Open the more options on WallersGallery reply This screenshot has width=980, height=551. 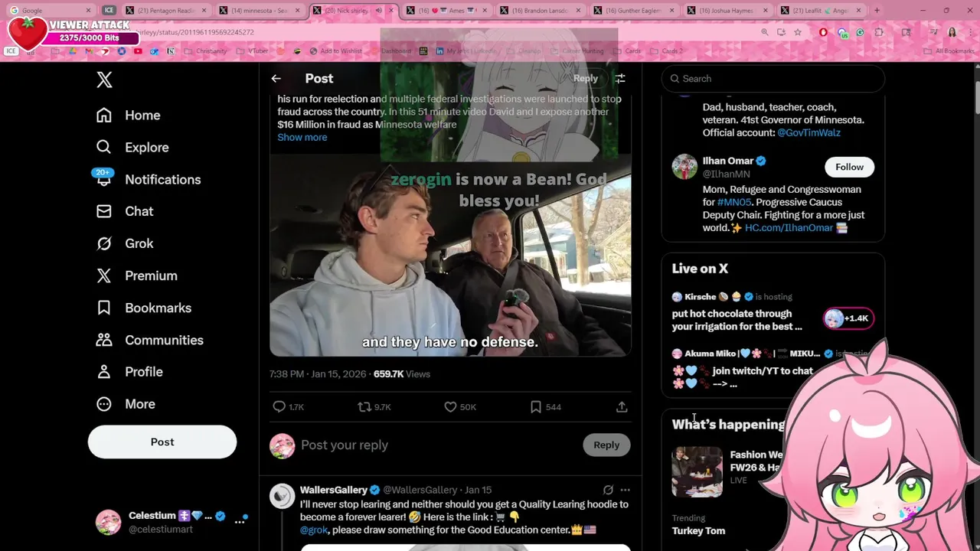click(625, 490)
